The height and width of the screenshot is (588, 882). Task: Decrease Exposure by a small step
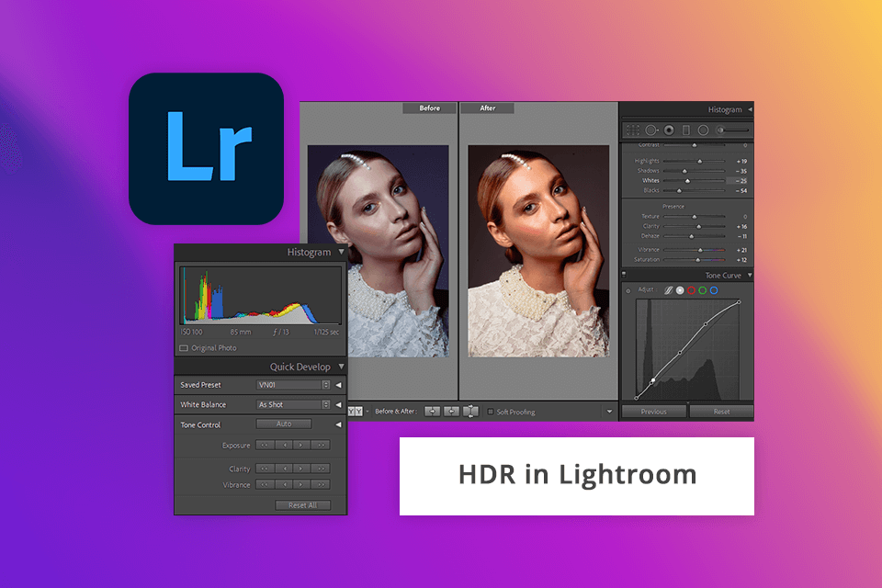(284, 445)
